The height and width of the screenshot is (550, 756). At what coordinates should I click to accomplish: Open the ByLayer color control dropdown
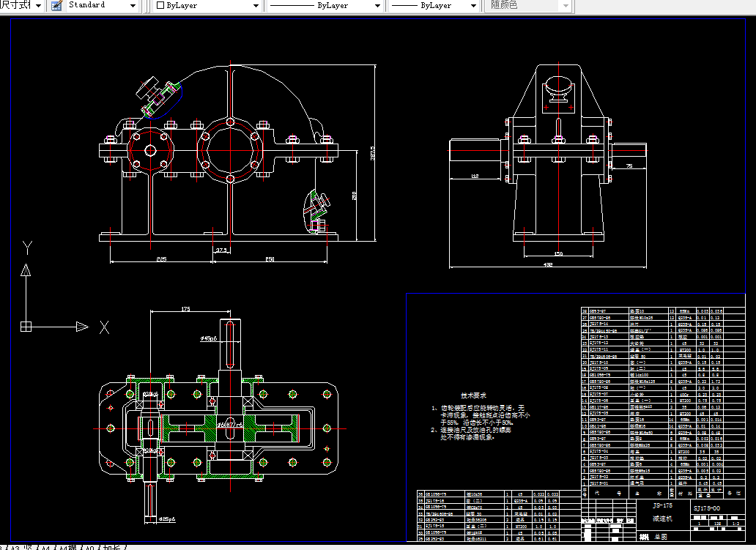[x=256, y=6]
